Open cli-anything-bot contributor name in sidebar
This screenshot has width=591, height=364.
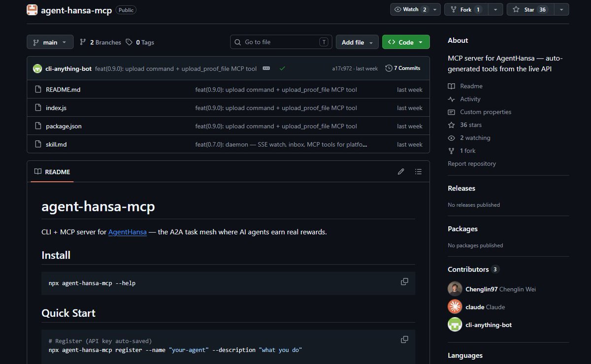coord(489,325)
